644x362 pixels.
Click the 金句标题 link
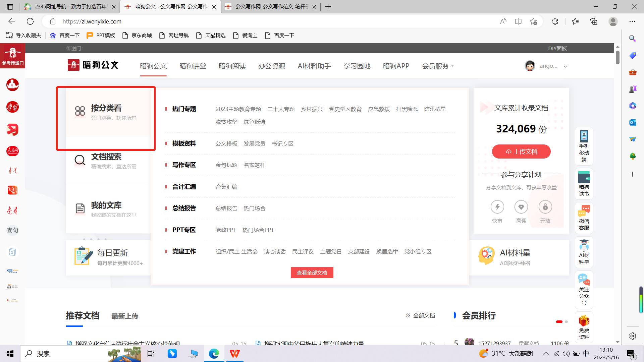226,165
